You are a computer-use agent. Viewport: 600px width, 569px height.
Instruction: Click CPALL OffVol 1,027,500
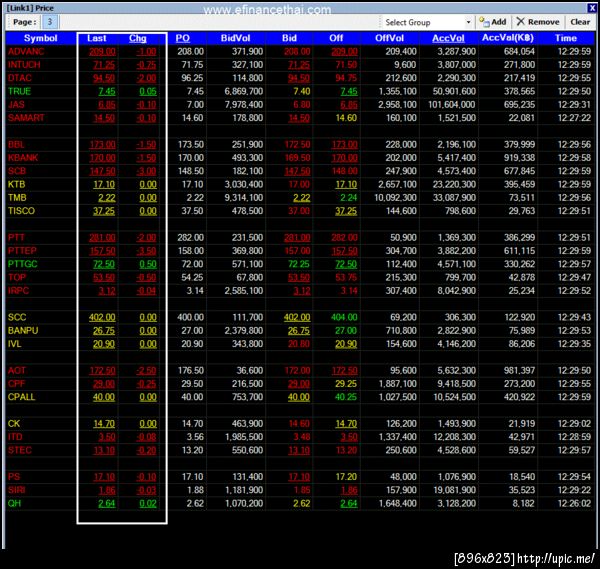398,397
